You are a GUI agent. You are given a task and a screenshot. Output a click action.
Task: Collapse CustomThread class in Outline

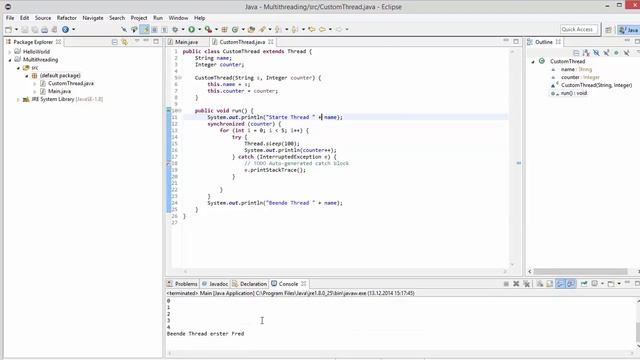pyautogui.click(x=533, y=62)
